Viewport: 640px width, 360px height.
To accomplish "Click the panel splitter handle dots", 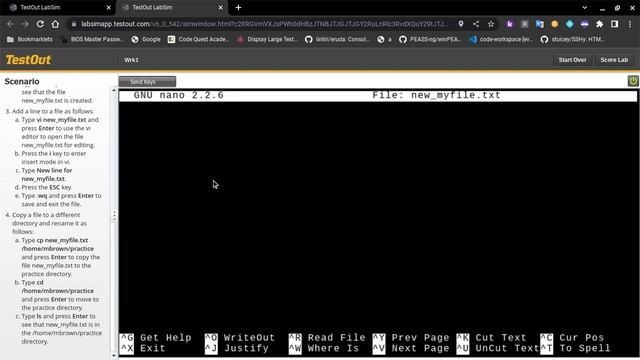I will pyautogui.click(x=114, y=216).
